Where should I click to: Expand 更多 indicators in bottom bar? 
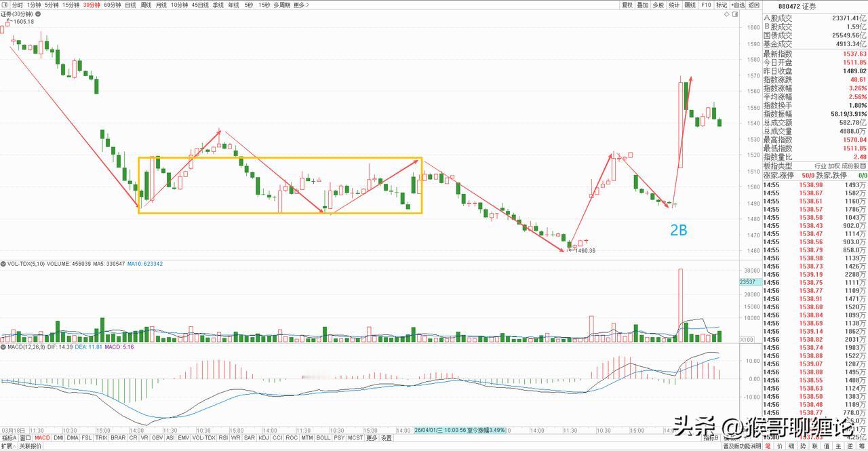[x=372, y=438]
